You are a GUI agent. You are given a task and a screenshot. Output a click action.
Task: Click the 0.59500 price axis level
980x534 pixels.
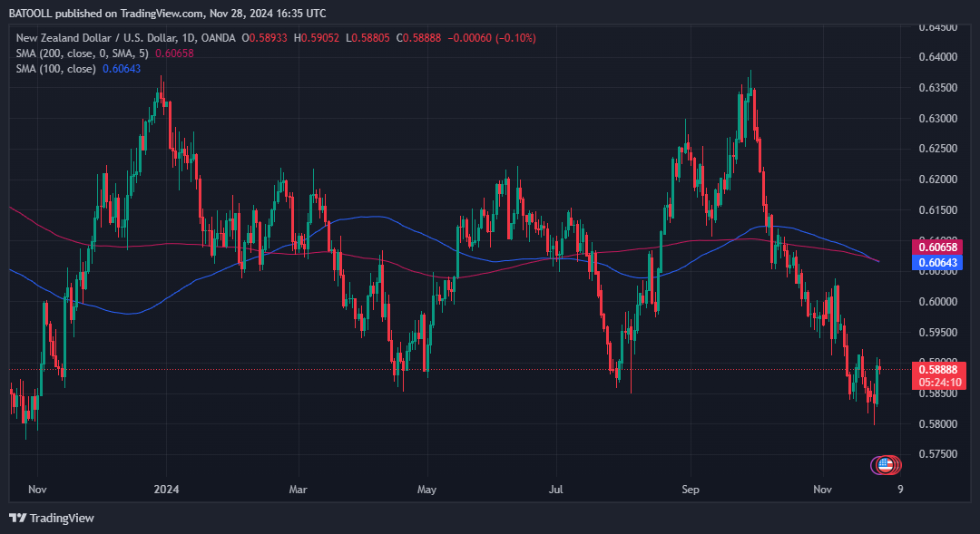tap(938, 332)
